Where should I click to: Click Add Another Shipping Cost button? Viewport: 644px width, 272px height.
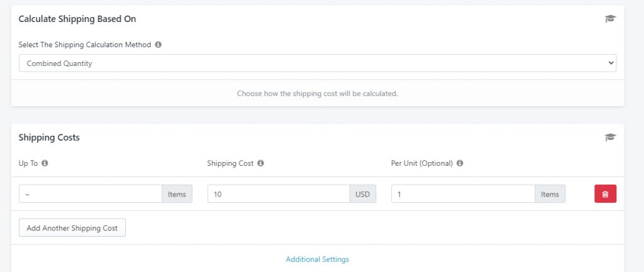(72, 227)
